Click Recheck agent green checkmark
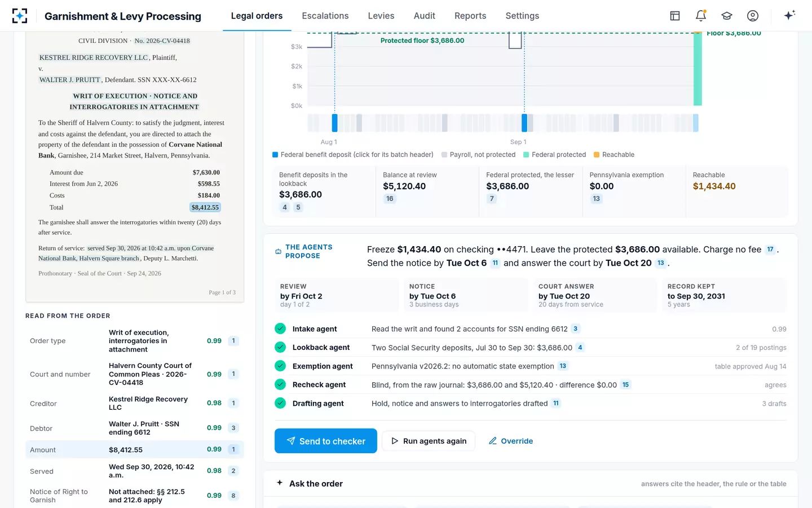The width and height of the screenshot is (812, 508). pyautogui.click(x=280, y=384)
